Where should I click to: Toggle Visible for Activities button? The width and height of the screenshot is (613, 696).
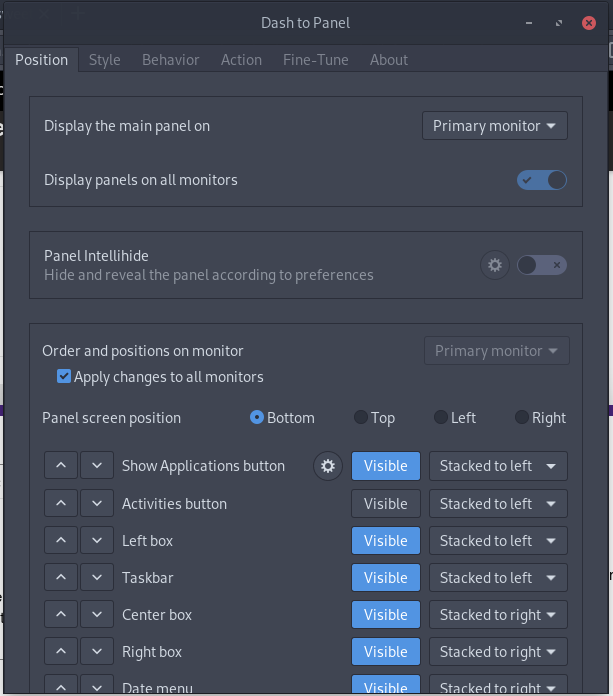tap(386, 503)
